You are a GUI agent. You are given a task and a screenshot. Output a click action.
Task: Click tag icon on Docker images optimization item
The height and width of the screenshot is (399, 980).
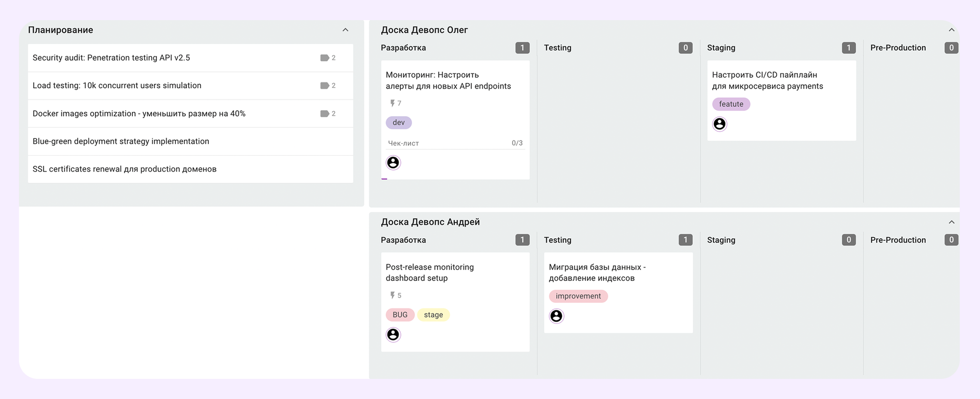click(324, 114)
